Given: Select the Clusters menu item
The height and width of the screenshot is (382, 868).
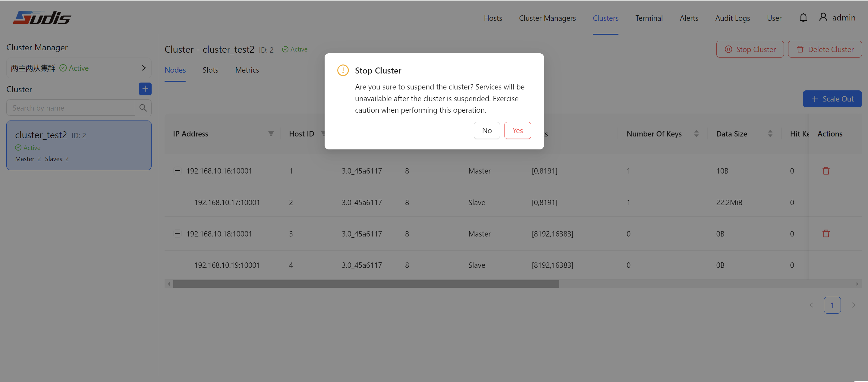Looking at the screenshot, I should click(x=605, y=18).
